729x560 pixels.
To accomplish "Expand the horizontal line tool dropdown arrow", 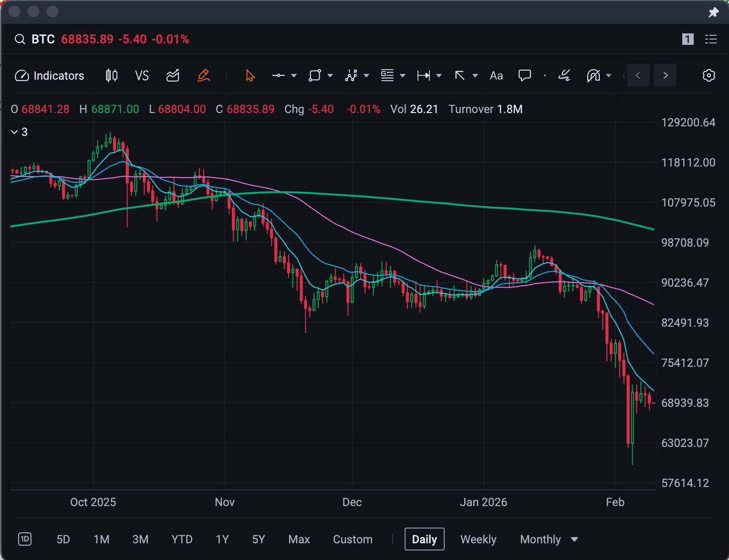I will 294,75.
